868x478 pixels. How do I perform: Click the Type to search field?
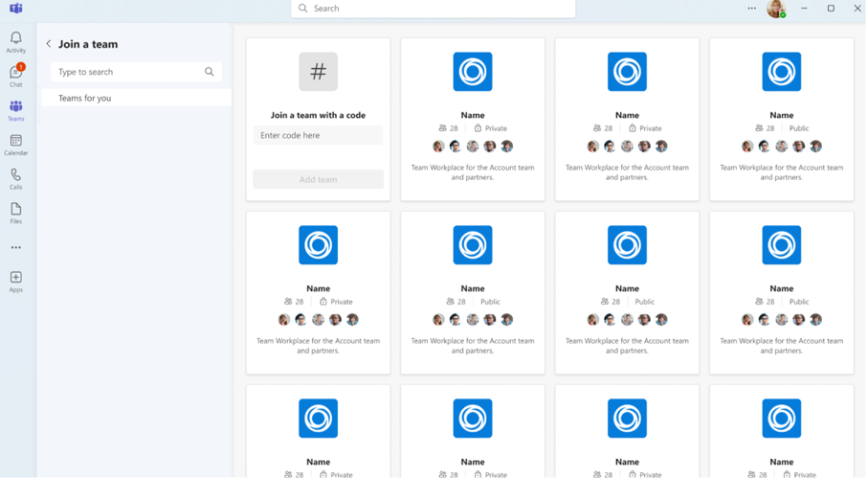click(x=136, y=72)
